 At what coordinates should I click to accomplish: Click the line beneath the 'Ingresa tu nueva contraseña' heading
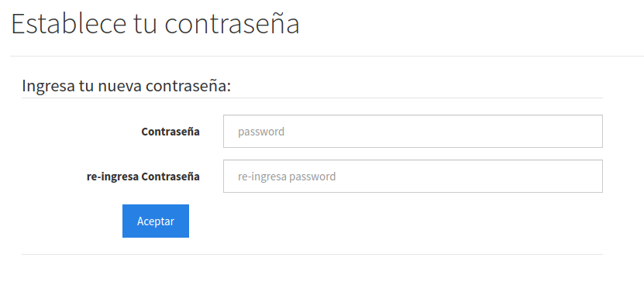(x=312, y=98)
